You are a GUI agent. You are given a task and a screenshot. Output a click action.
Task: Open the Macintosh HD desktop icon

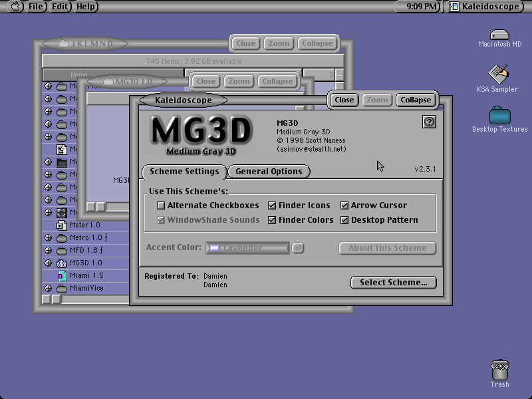(x=499, y=35)
